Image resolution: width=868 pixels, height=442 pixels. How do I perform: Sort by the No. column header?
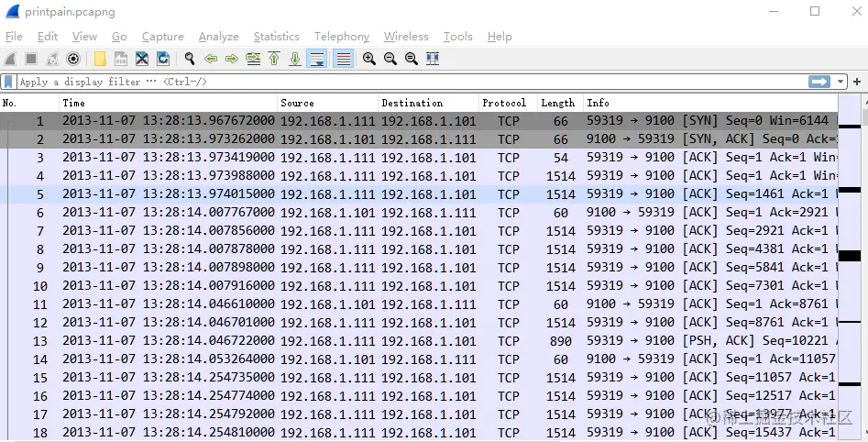tap(30, 103)
